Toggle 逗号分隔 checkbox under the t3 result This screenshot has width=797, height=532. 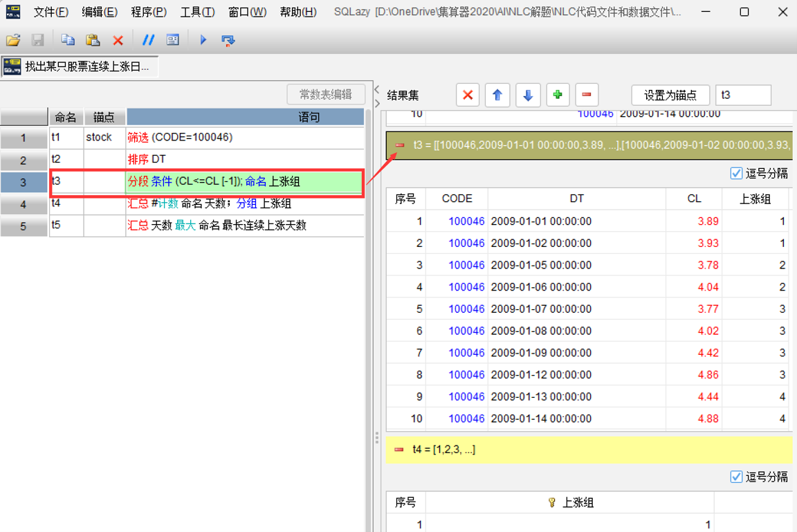pyautogui.click(x=736, y=173)
